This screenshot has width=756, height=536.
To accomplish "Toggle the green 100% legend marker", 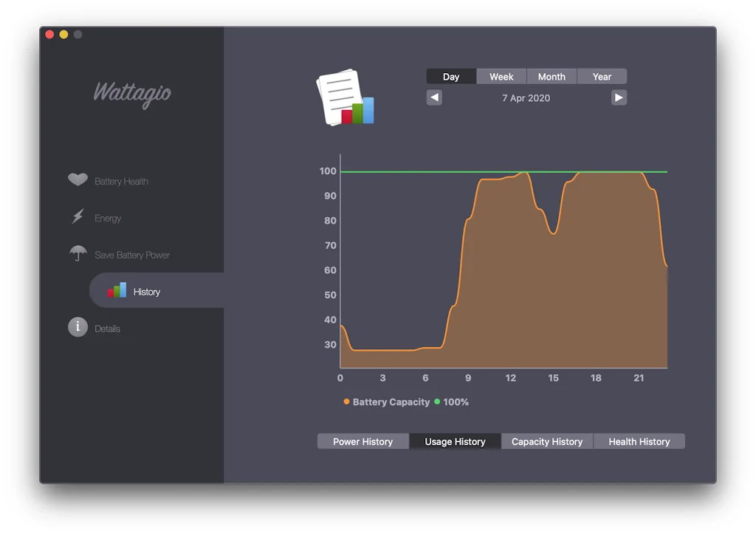I will [x=437, y=402].
